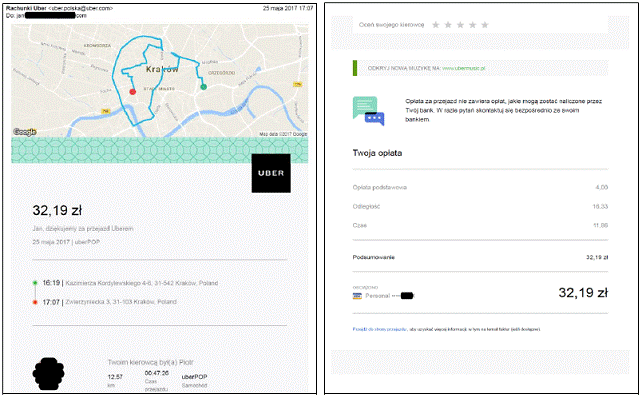Click the '25 maja 2017 | uberPOP' line
The image size is (642, 398).
coord(66,242)
